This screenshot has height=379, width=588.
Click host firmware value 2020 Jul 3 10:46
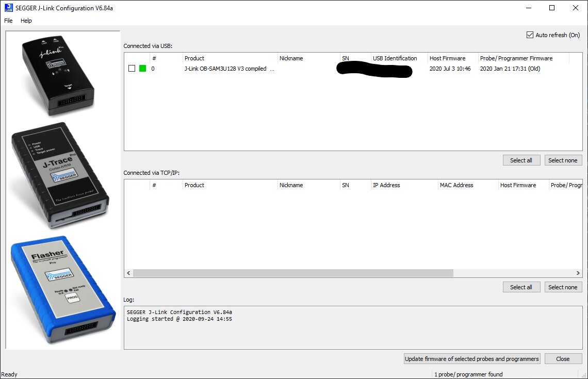pyautogui.click(x=450, y=69)
